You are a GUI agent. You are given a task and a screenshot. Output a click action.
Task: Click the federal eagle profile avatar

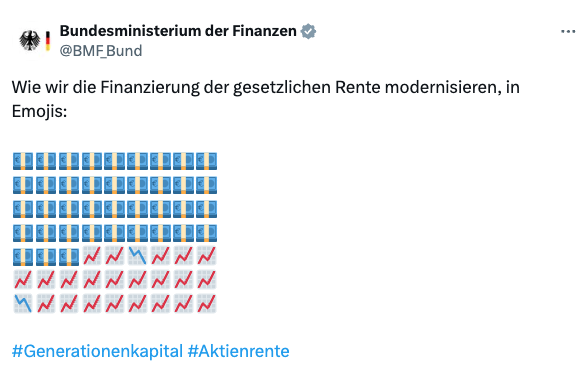point(30,40)
